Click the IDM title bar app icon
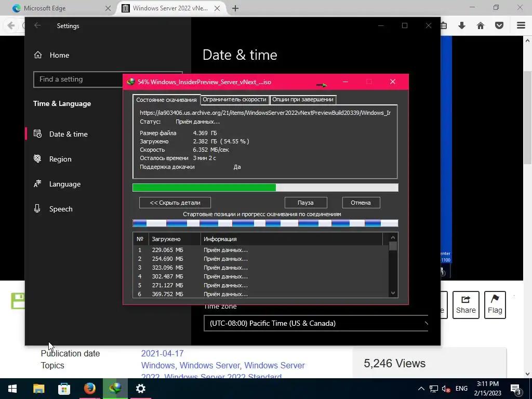Image resolution: width=532 pixels, height=399 pixels. click(130, 82)
